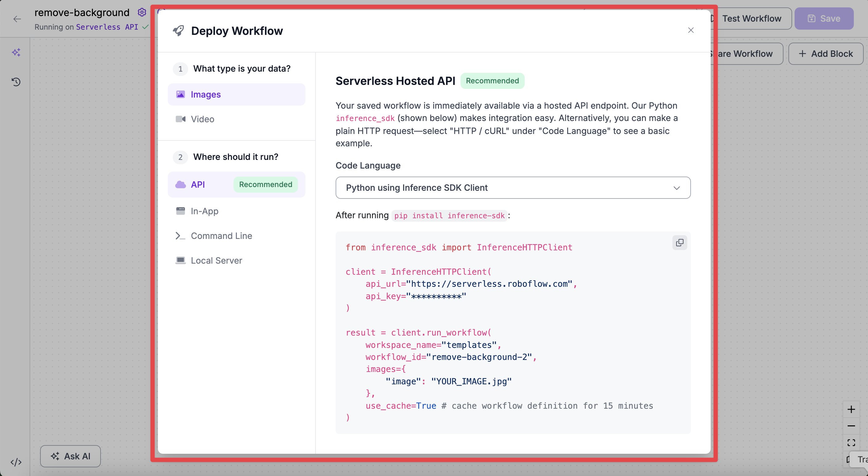Click the workflow settings gear icon

tap(142, 12)
